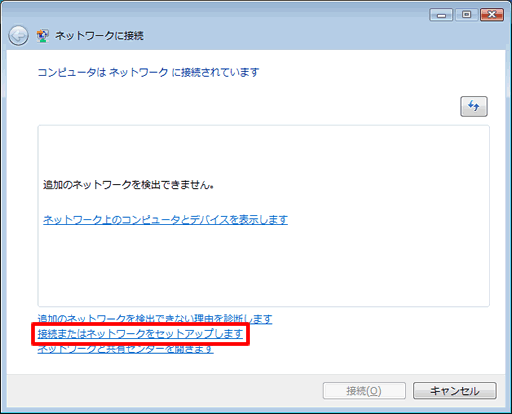This screenshot has height=414, width=512.
Task: Click the word ネットワーク in the blue heading
Action: pos(139,72)
